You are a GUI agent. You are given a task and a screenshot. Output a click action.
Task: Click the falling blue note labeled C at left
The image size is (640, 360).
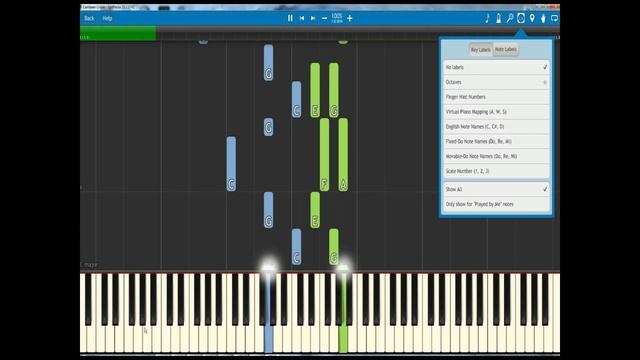point(231,164)
